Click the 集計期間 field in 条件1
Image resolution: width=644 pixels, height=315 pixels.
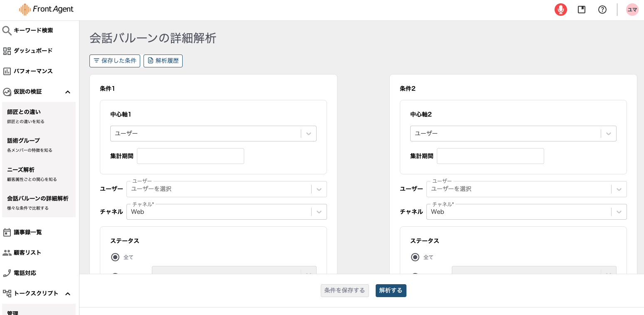tap(191, 156)
